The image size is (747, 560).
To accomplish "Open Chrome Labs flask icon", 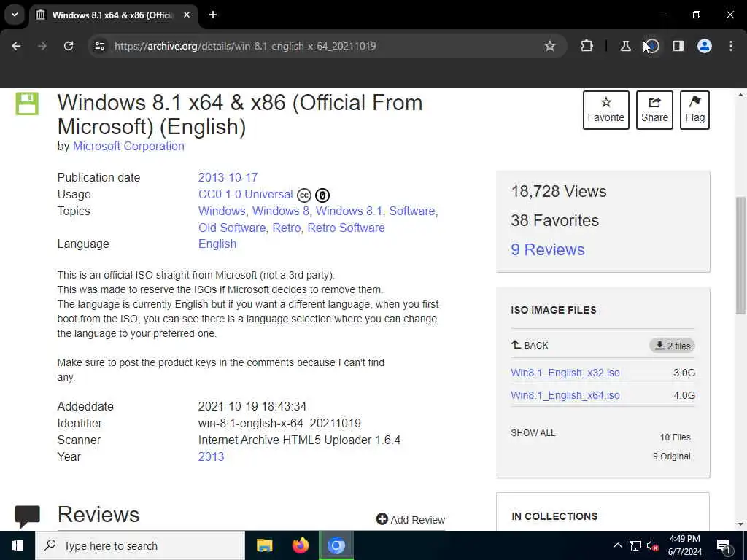I will [x=625, y=46].
